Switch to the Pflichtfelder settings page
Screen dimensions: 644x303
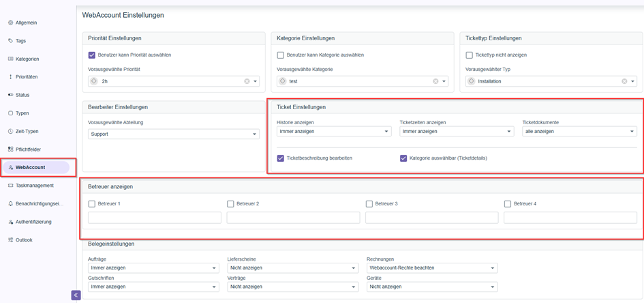[28, 149]
